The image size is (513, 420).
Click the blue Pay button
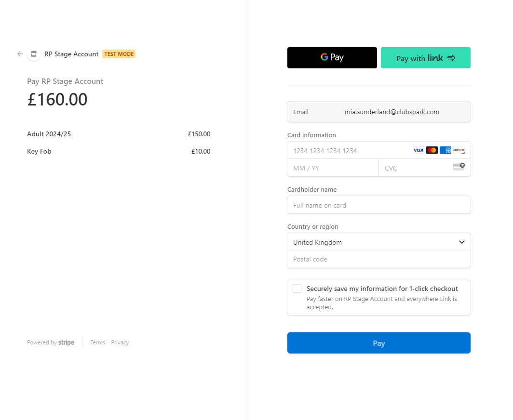tap(379, 343)
